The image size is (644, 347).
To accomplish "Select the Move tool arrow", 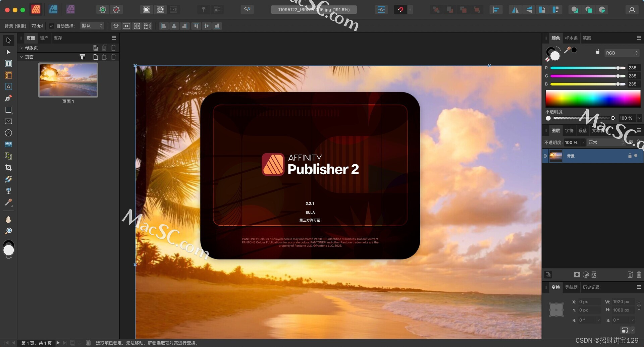I will point(8,41).
